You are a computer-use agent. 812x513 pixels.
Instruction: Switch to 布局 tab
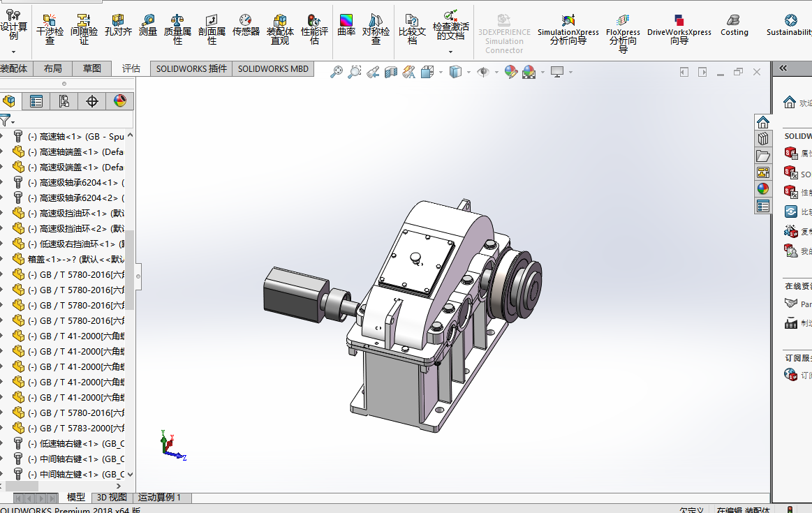pos(53,68)
